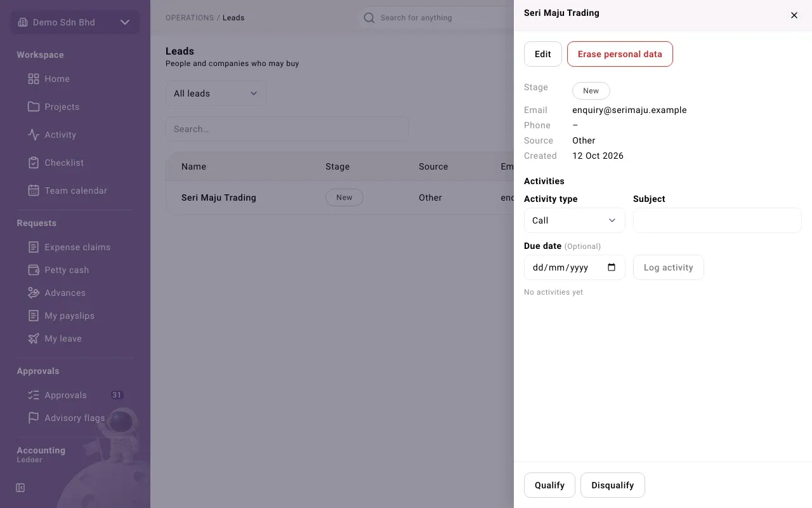Open the Approvals list icon

(x=34, y=395)
